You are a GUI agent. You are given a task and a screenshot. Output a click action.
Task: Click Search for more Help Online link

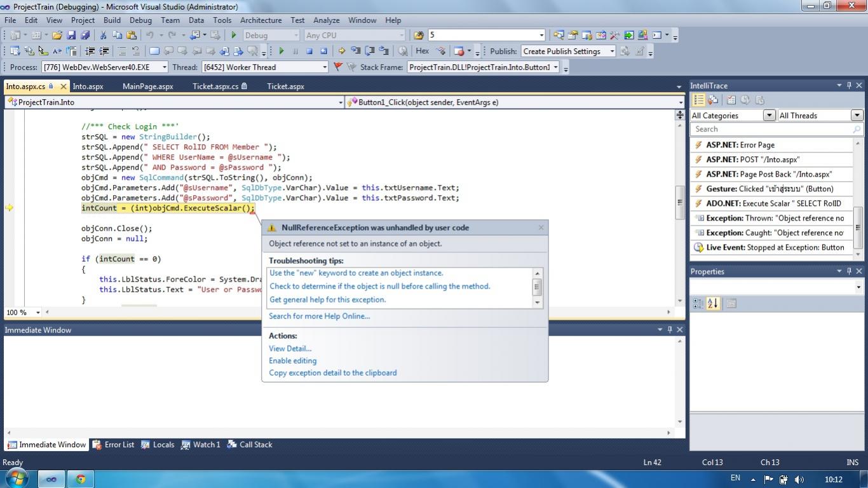coord(319,316)
